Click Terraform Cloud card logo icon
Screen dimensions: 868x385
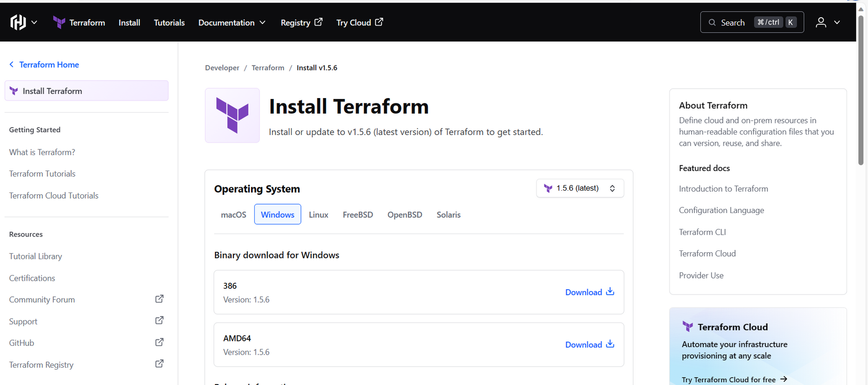pos(687,327)
